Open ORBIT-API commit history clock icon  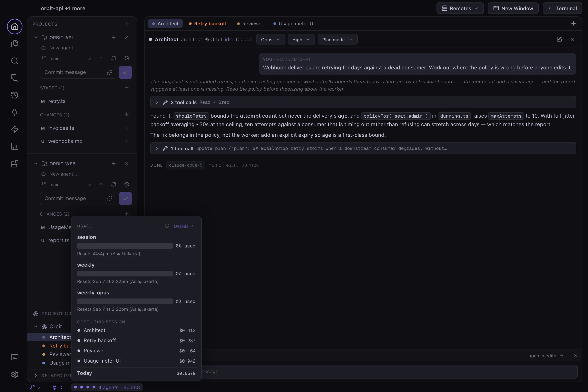click(127, 58)
